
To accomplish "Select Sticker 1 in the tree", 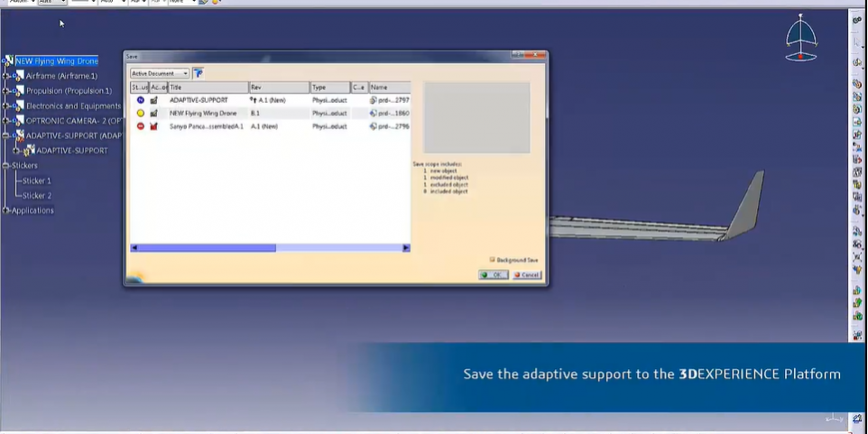I will [x=37, y=181].
